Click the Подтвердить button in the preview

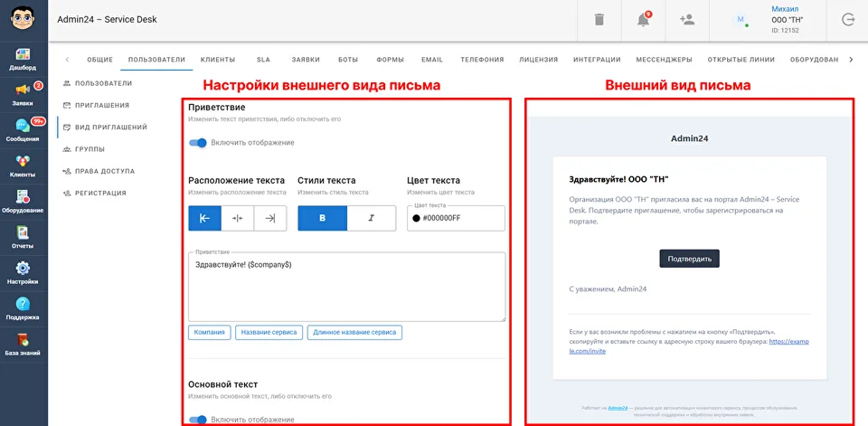(689, 259)
